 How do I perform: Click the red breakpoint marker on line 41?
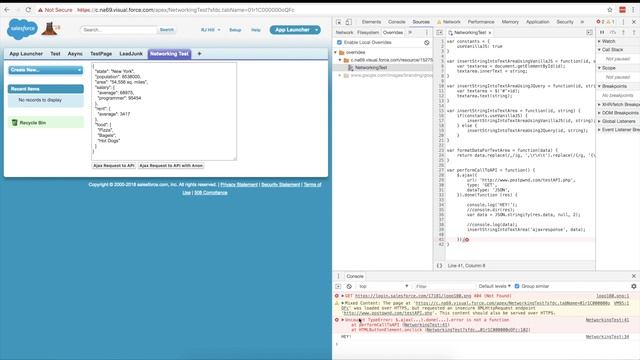pos(467,240)
